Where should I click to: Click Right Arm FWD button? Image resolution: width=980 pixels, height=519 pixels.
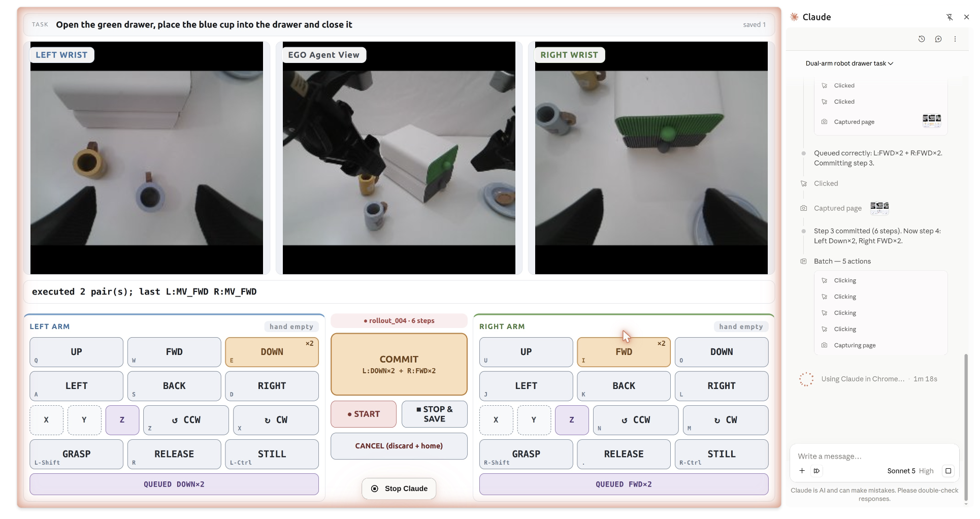(x=624, y=352)
